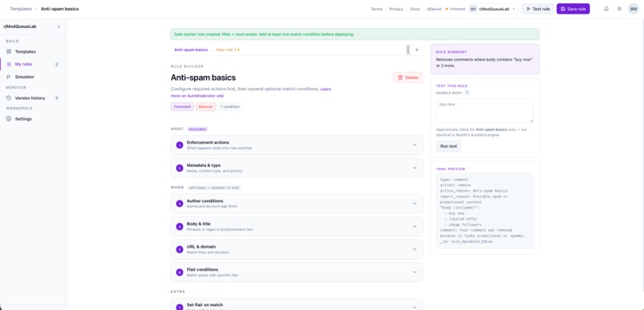Image resolution: width=644 pixels, height=310 pixels.
Task: Click the notifications bell icon
Action: [x=606, y=9]
